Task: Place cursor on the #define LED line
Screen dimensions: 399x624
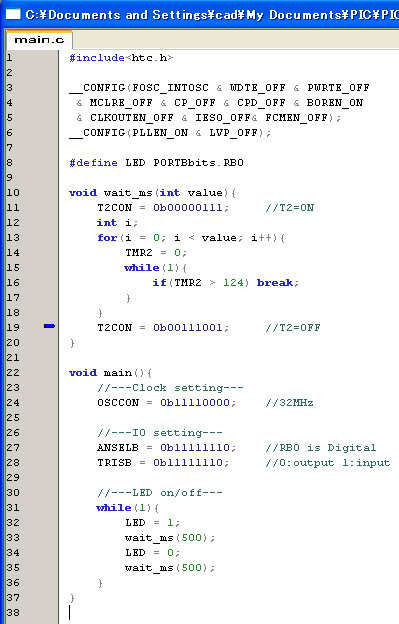Action: (x=156, y=163)
